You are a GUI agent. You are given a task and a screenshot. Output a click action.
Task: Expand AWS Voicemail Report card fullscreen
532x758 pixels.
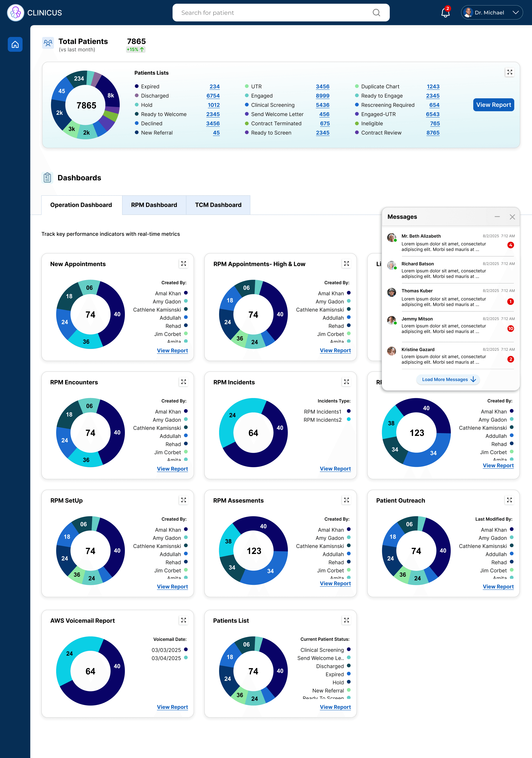[183, 620]
